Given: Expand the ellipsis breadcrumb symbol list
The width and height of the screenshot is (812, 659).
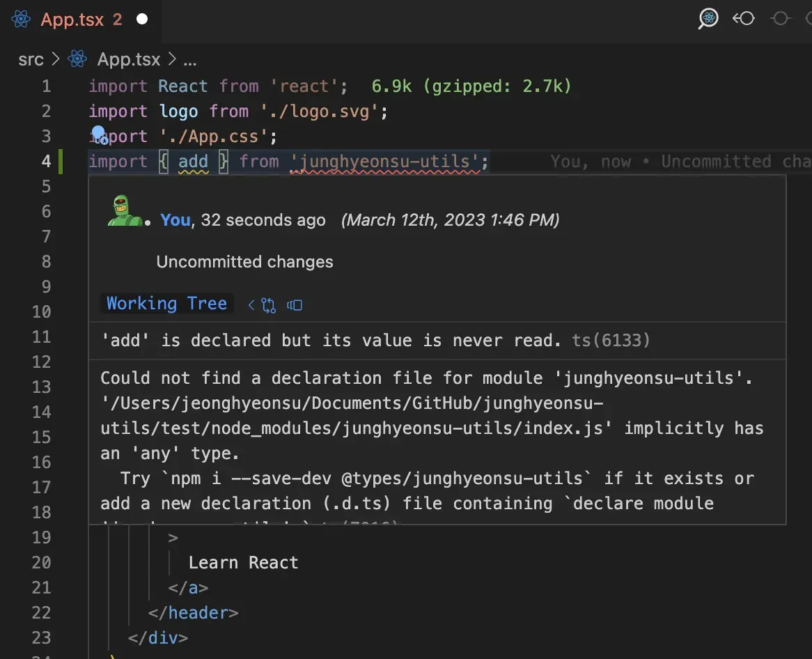Looking at the screenshot, I should point(189,60).
